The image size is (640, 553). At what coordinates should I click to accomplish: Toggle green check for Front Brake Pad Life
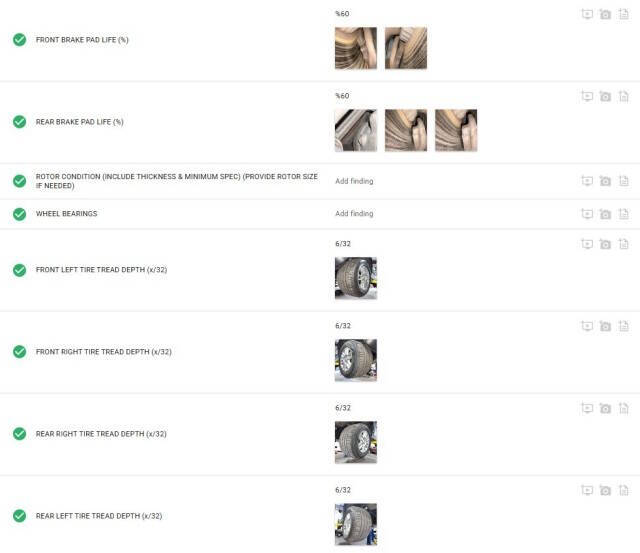tap(19, 40)
